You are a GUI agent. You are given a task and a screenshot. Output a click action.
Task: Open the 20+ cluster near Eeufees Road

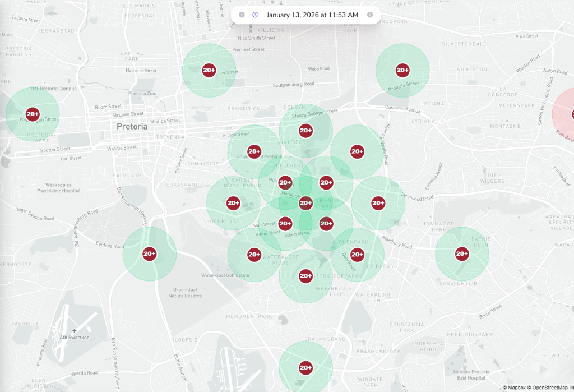(x=149, y=254)
